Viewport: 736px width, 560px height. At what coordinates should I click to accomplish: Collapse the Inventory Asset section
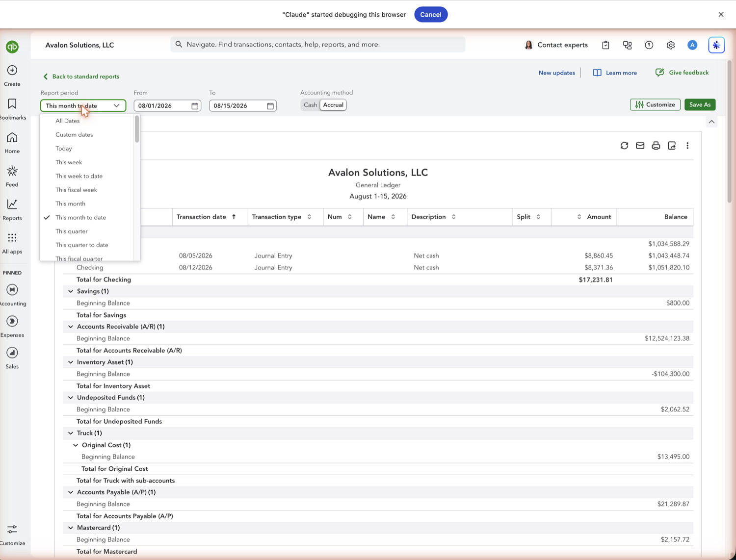[x=71, y=362]
